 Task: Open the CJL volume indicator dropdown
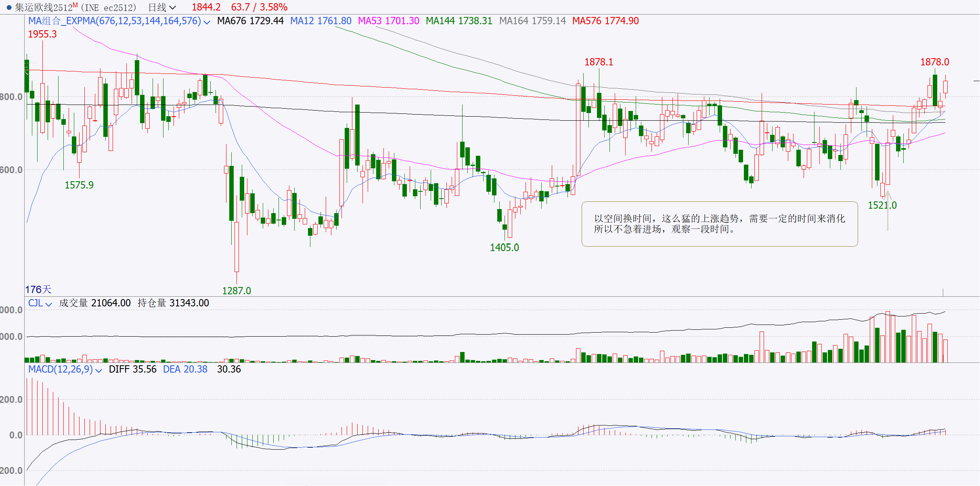click(48, 304)
